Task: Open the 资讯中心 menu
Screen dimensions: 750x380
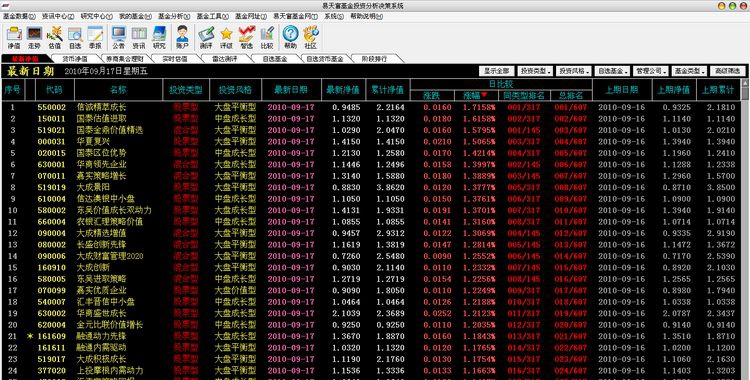Action: click(x=58, y=16)
